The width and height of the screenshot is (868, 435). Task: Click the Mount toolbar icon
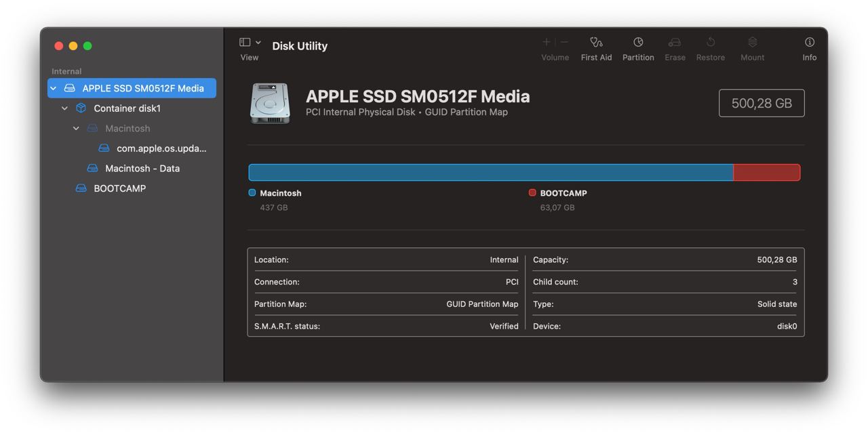tap(752, 42)
